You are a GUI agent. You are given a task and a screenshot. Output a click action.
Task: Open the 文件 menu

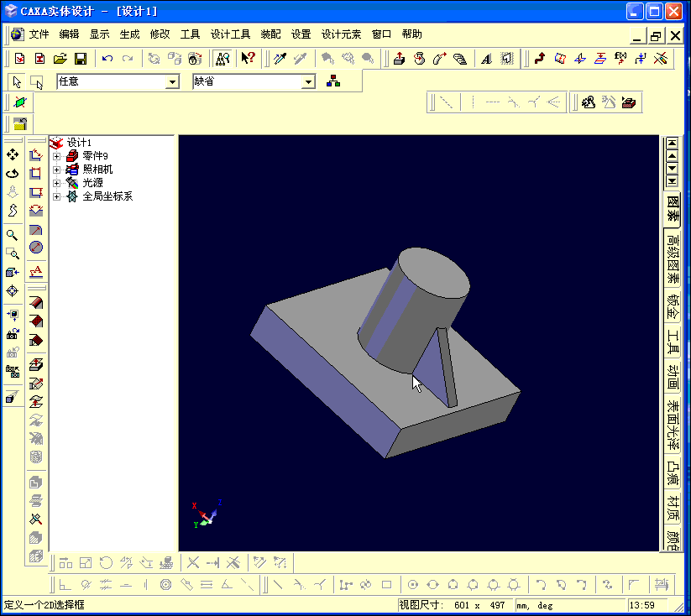(39, 34)
